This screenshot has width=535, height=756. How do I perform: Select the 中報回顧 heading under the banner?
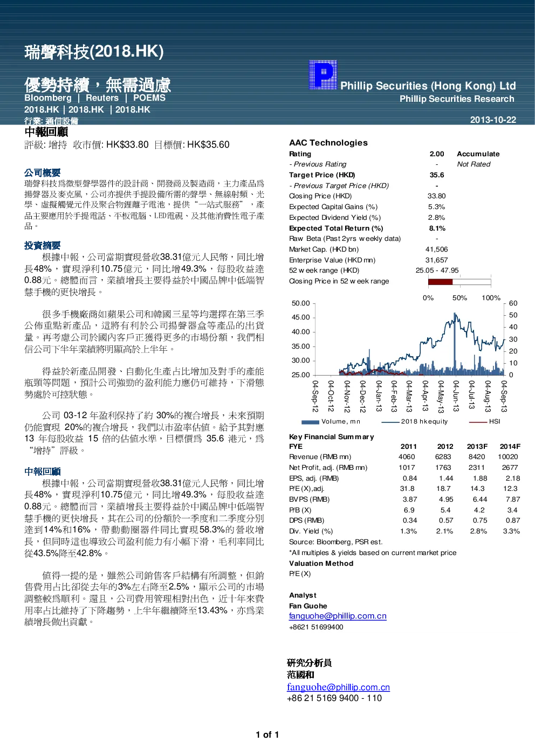click(46, 132)
